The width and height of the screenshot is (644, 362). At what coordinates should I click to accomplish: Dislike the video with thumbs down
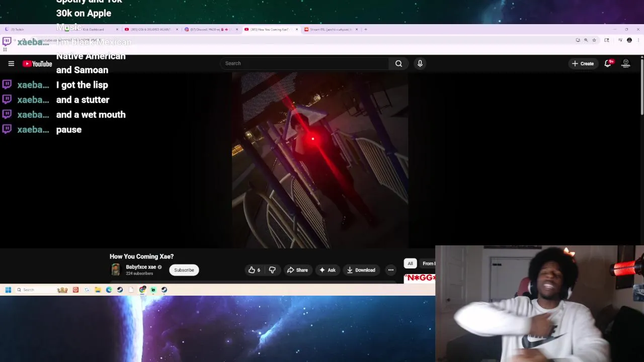coord(272,270)
